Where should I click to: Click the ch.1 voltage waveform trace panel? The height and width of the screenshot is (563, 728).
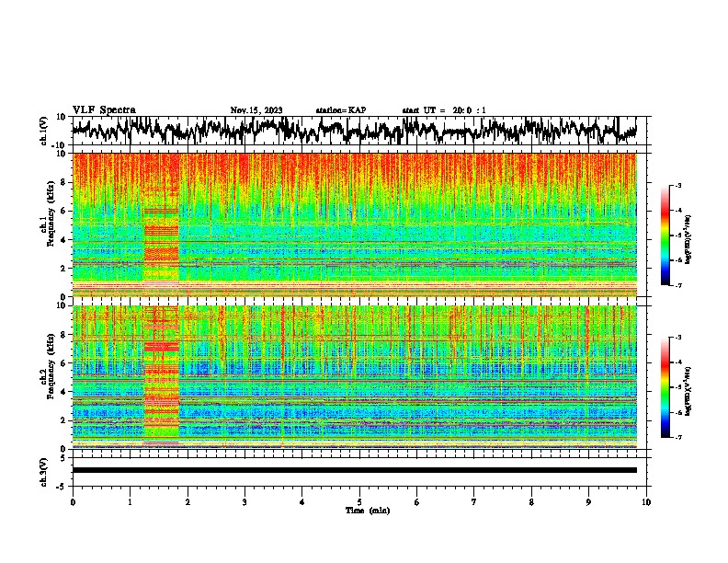(x=359, y=131)
